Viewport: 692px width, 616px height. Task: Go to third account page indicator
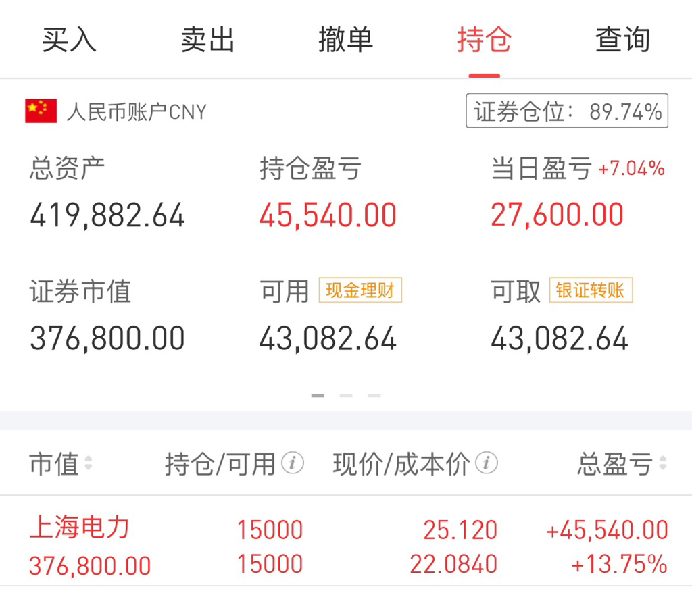pos(374,396)
